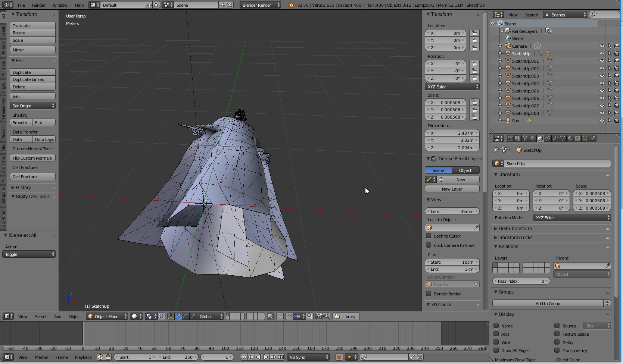Toggle the 3D manipulator widget icon

tap(171, 316)
